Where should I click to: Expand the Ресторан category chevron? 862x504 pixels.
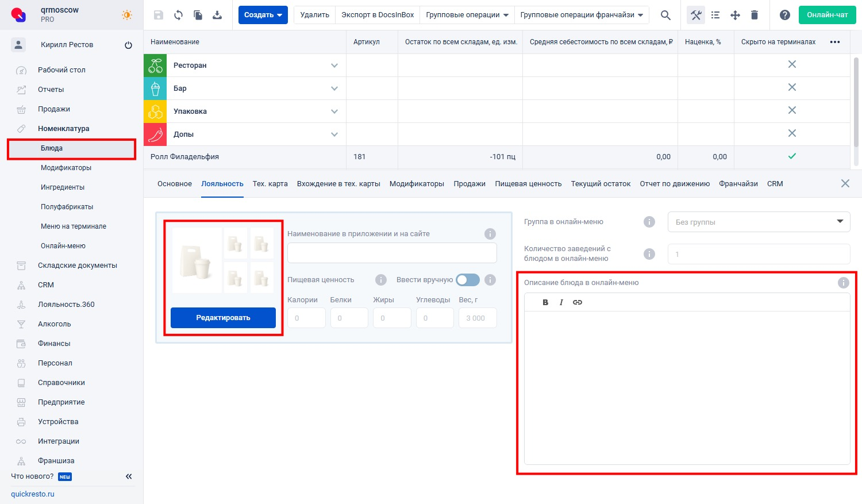click(x=334, y=65)
